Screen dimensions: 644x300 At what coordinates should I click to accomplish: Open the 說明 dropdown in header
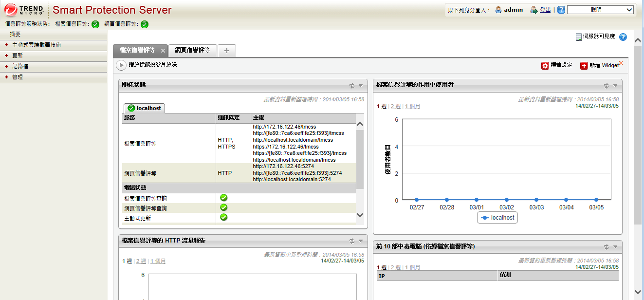[600, 10]
